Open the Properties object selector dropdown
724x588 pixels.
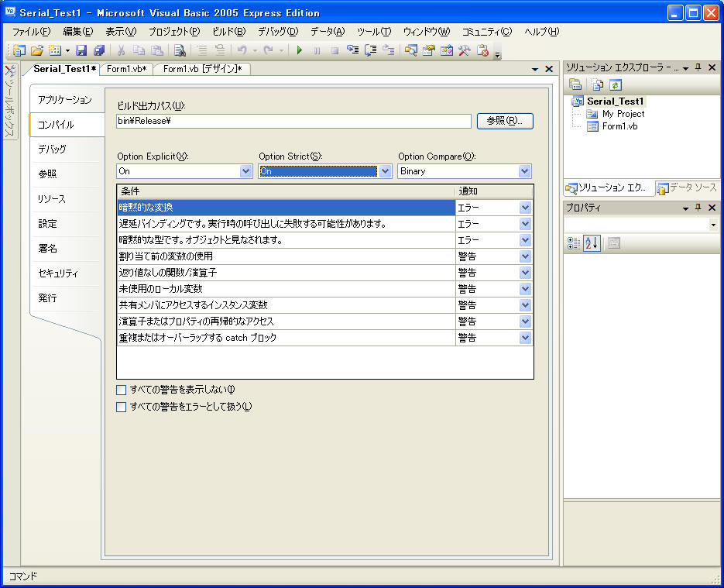pos(713,225)
